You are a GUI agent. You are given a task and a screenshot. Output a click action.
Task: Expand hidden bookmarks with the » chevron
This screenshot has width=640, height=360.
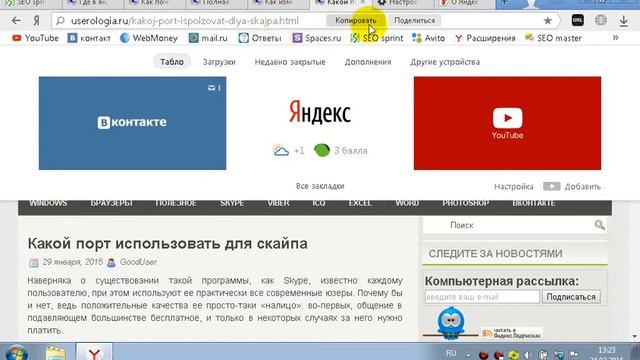coord(615,38)
